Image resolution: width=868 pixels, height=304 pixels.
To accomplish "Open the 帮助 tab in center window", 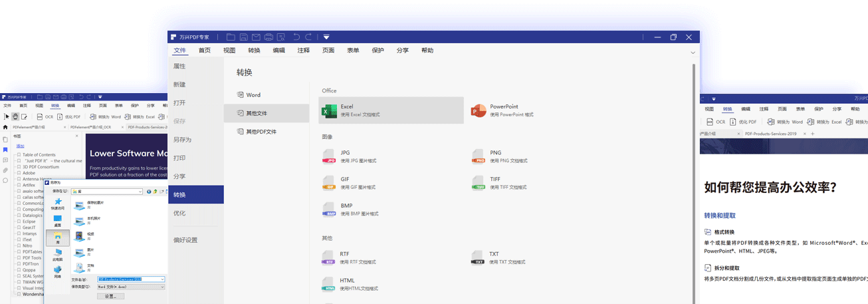I will tap(427, 51).
